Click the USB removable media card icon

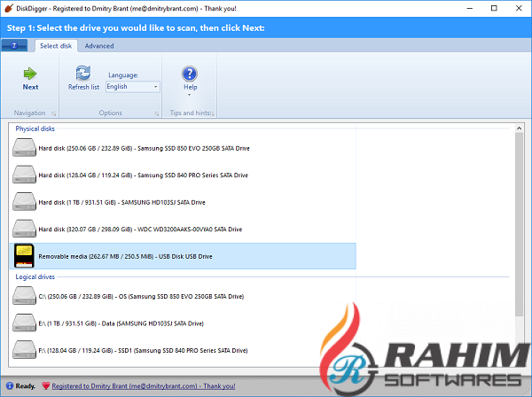click(24, 256)
